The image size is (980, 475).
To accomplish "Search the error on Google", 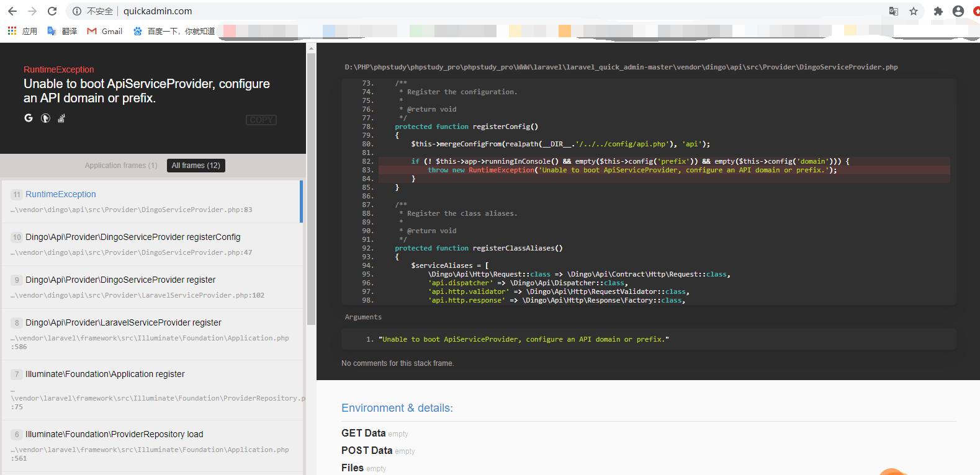I will tap(29, 118).
